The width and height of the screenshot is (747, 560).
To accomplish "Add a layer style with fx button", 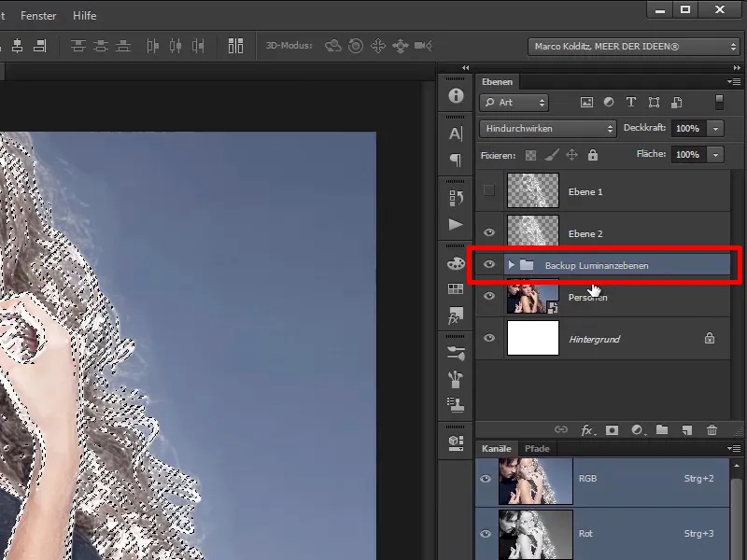I will click(x=587, y=430).
